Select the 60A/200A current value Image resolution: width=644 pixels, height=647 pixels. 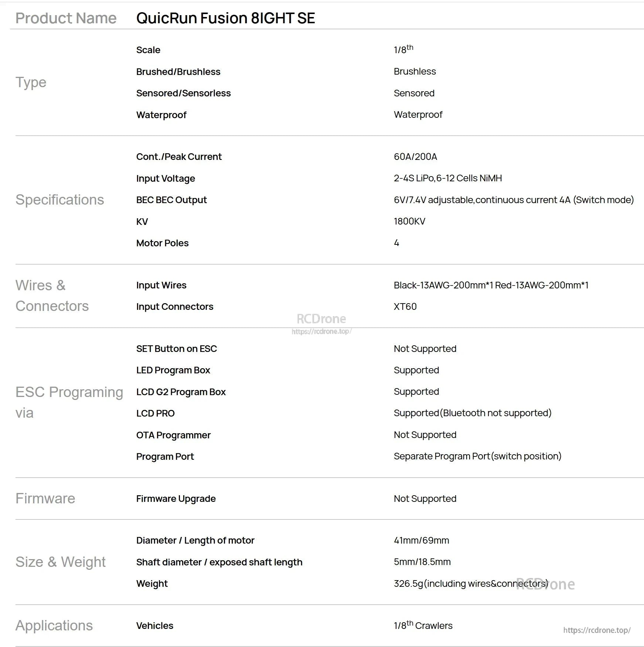pos(415,157)
